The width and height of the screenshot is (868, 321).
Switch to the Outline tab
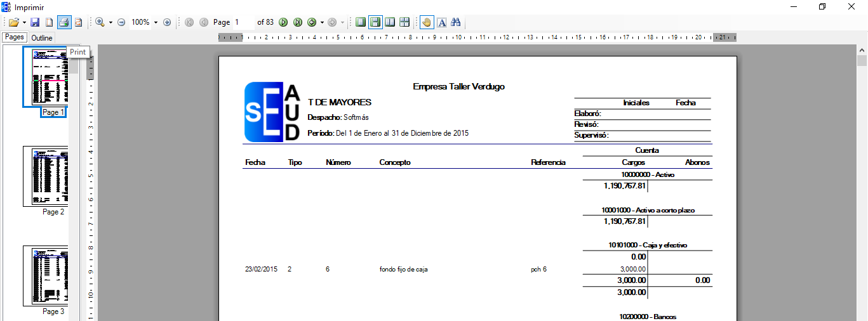(x=42, y=38)
